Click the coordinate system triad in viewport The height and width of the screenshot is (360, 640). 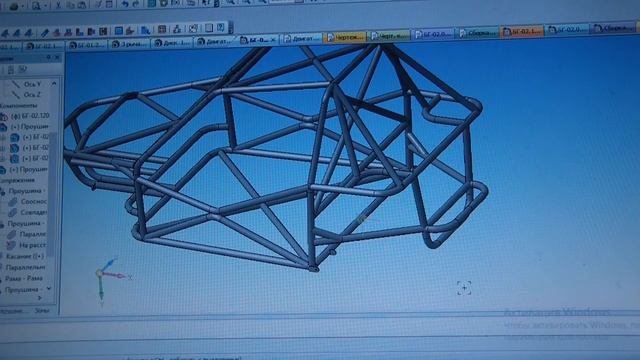[x=109, y=280]
